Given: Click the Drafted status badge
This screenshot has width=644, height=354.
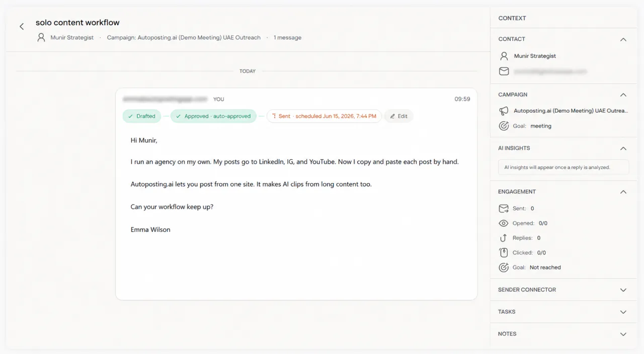Looking at the screenshot, I should 142,116.
